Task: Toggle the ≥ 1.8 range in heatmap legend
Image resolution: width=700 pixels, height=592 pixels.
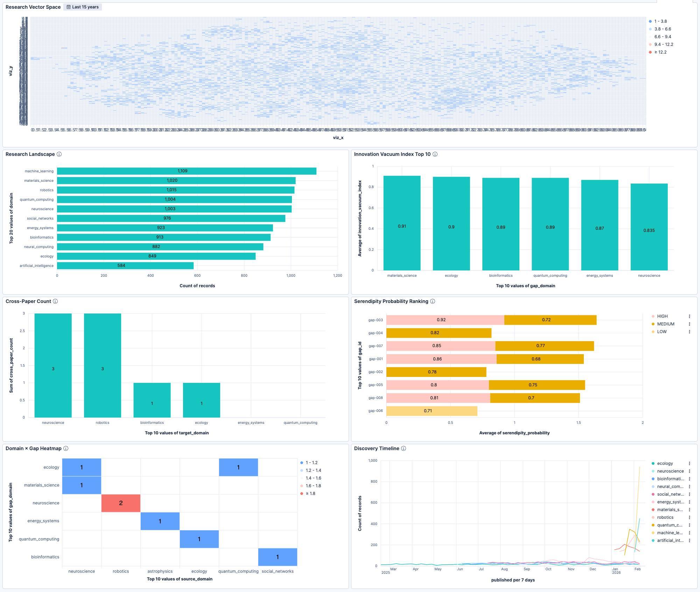Action: (x=310, y=494)
